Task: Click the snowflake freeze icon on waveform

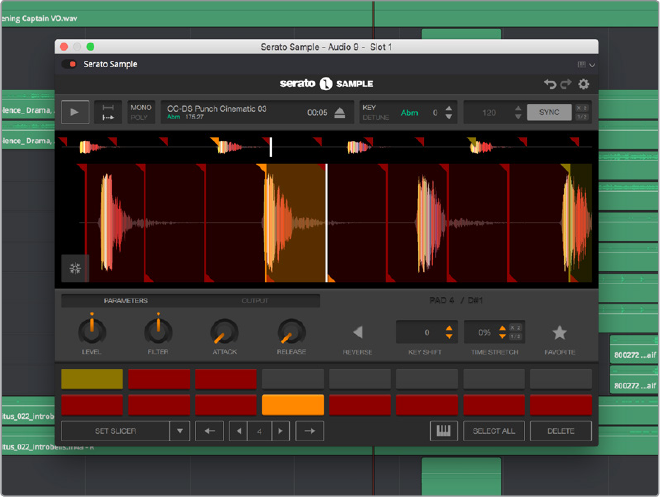Action: (75, 267)
